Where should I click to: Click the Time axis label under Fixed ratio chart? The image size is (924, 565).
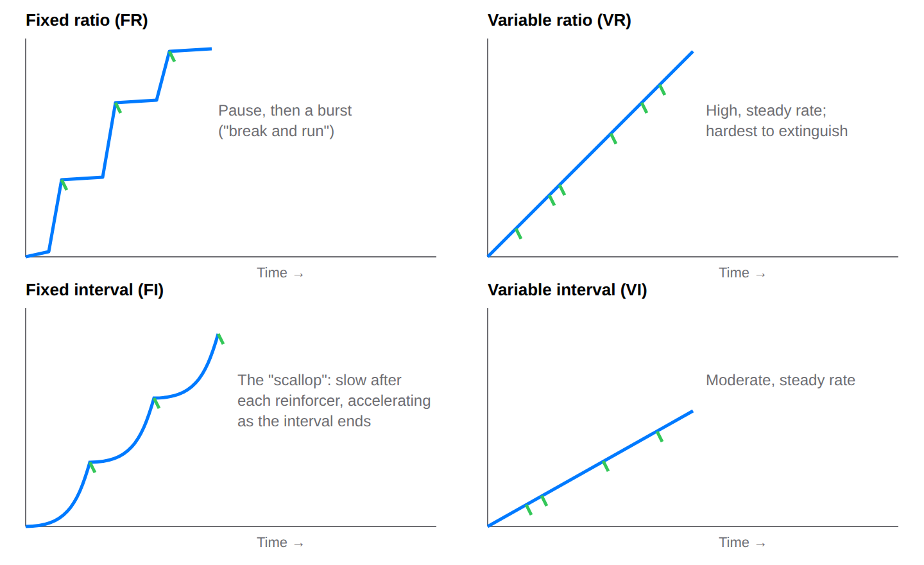280,273
